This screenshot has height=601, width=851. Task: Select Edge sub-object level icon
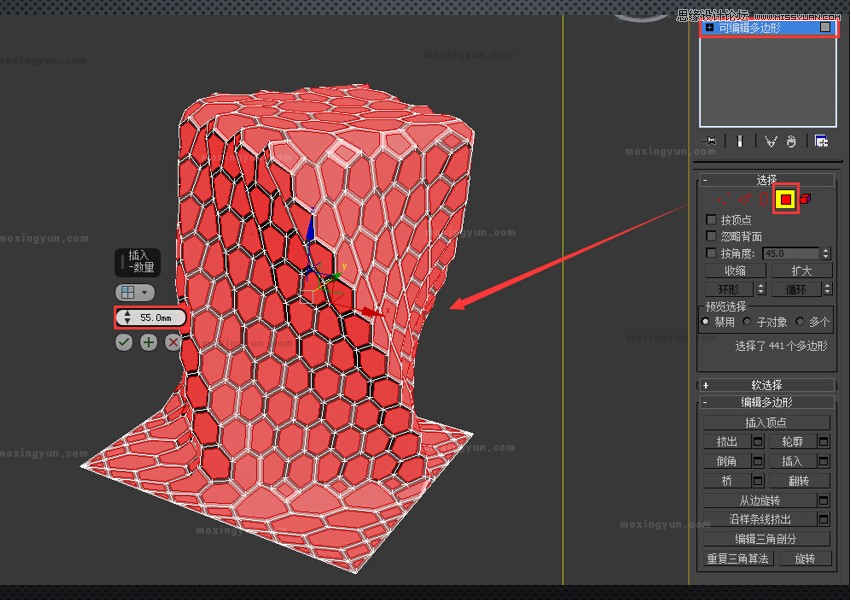click(744, 199)
